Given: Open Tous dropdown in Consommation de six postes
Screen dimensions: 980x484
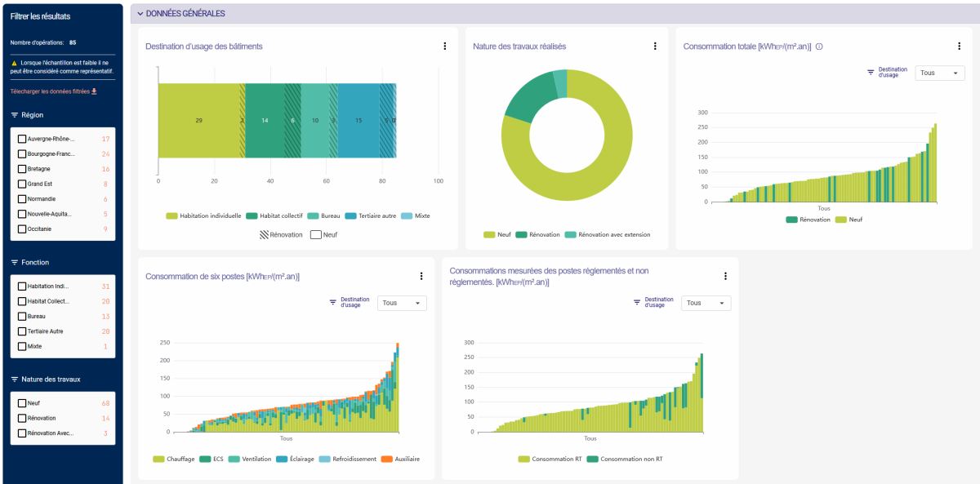Looking at the screenshot, I should (402, 303).
